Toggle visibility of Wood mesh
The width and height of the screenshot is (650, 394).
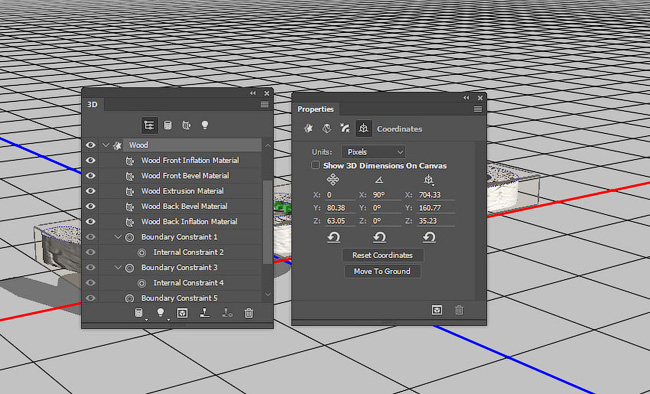point(90,145)
